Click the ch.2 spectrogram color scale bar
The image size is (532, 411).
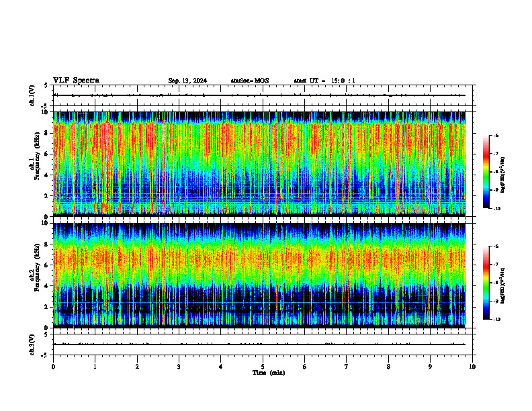click(x=486, y=283)
